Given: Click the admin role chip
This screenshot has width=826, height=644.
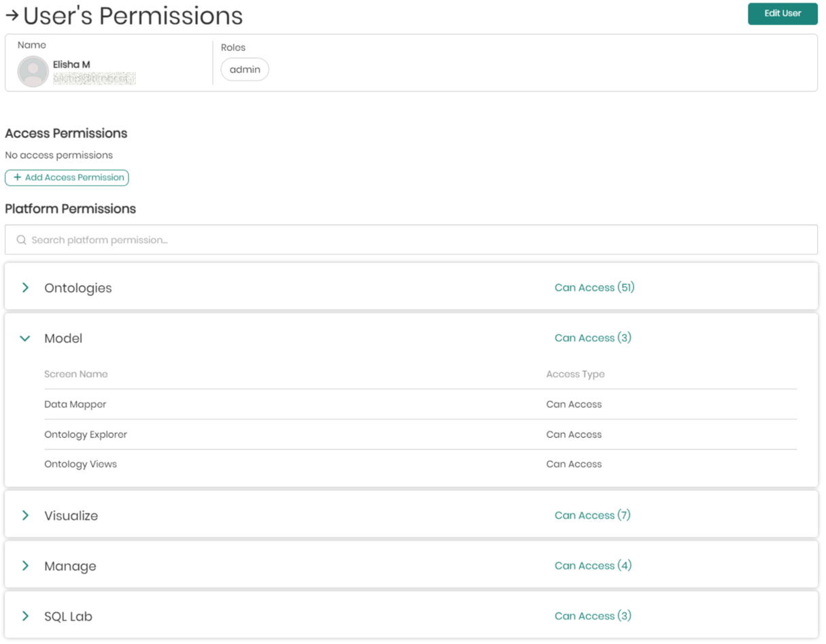Looking at the screenshot, I should 245,69.
